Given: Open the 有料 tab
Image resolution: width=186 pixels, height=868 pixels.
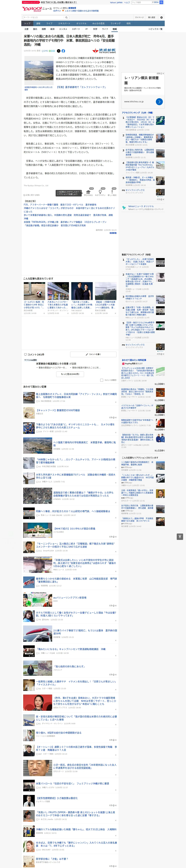Looking at the screenshot, I should (x=128, y=24).
